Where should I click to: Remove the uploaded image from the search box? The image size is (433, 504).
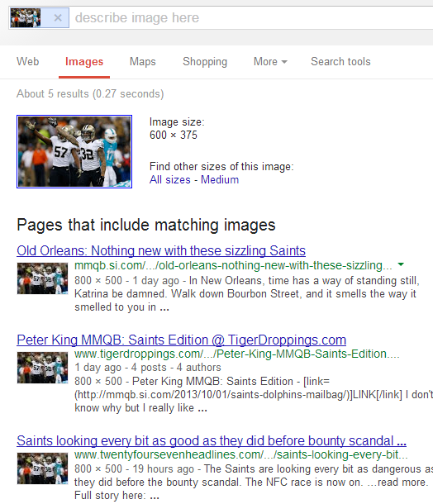[x=58, y=17]
